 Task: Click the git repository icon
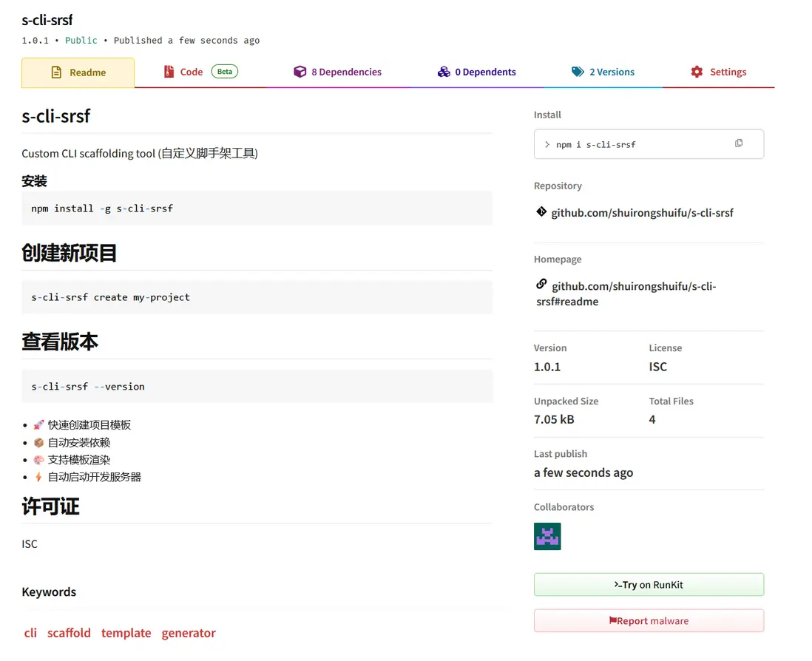point(541,211)
